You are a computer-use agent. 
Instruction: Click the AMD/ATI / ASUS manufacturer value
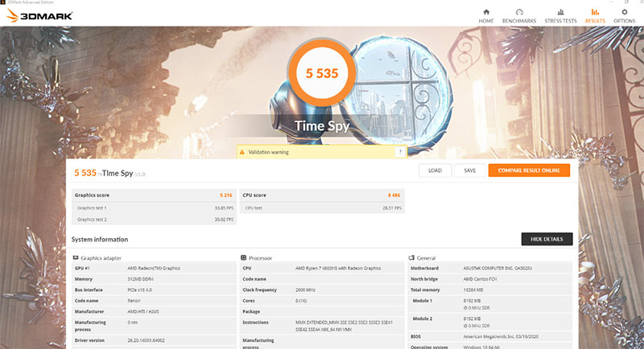pos(143,312)
